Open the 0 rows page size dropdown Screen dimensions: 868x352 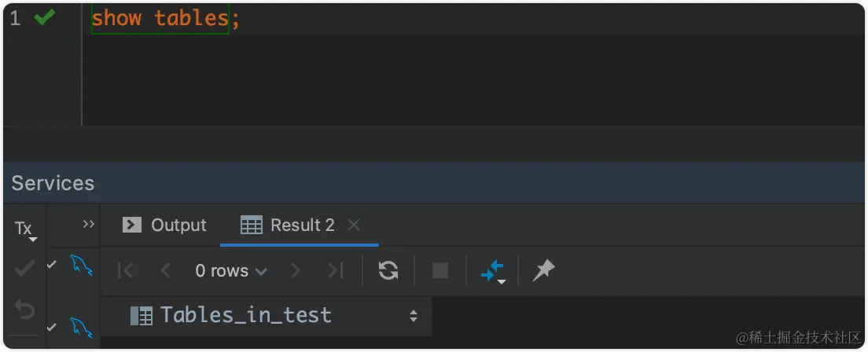[231, 270]
